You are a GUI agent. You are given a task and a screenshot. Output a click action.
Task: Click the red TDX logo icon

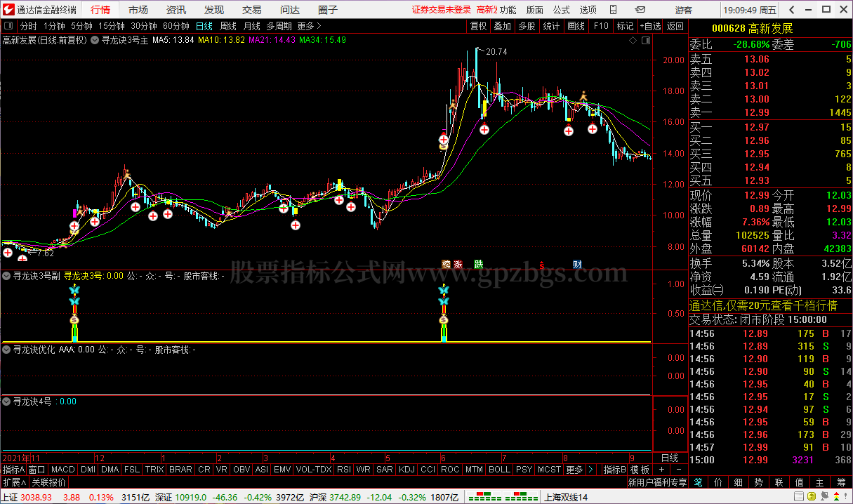[x=7, y=10]
